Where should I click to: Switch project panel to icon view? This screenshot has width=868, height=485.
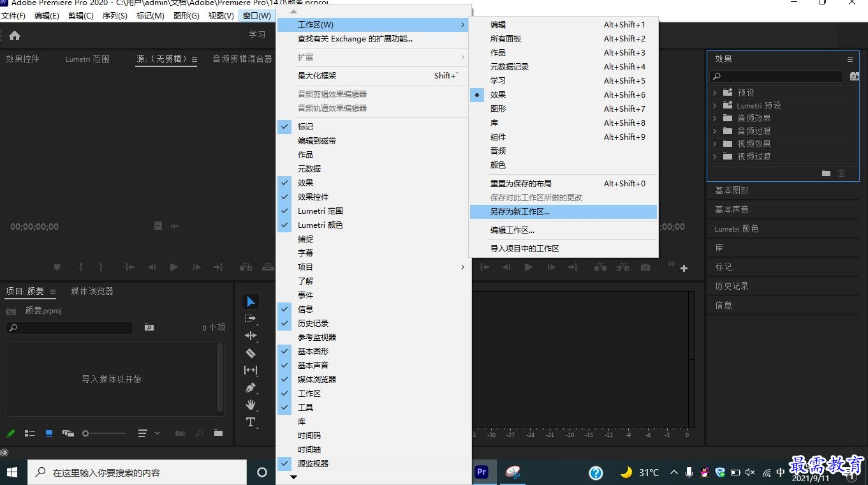(x=49, y=433)
